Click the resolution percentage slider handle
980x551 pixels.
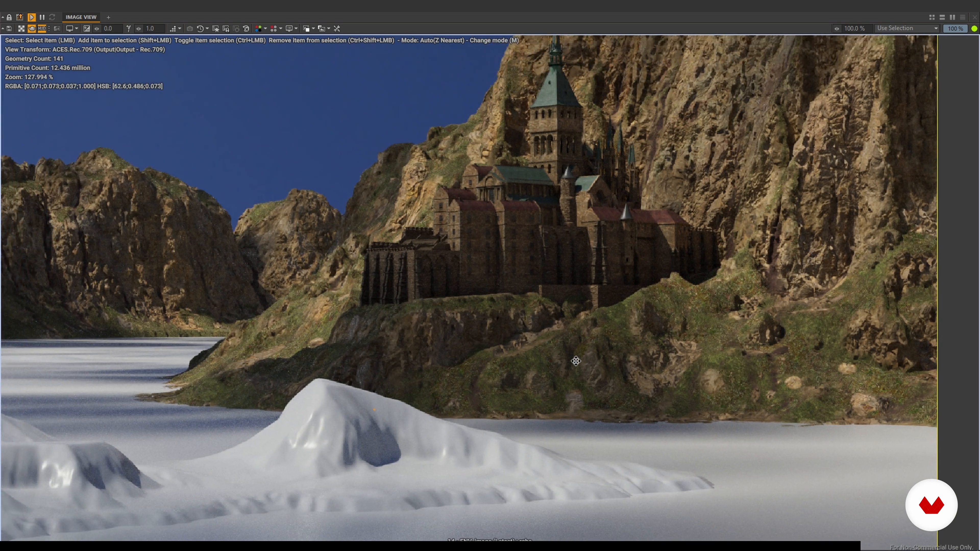pos(837,29)
